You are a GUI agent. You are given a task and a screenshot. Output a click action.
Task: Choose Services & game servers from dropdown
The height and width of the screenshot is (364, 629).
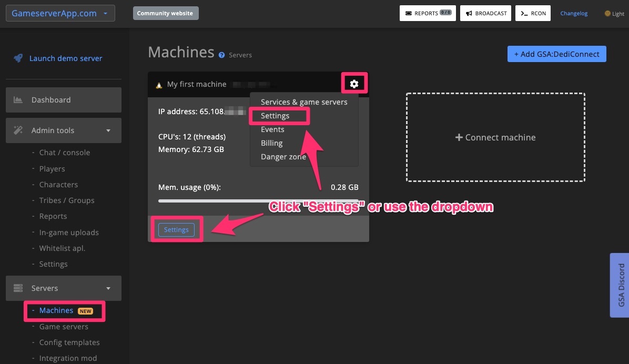tap(303, 102)
